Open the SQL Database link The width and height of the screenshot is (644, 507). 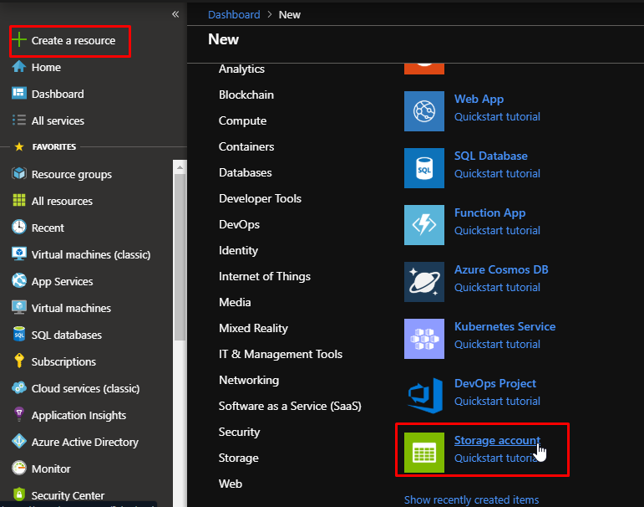tap(491, 156)
